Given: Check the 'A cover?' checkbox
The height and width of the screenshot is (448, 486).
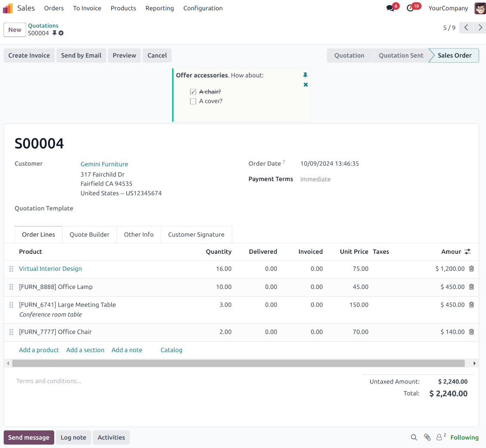Looking at the screenshot, I should click(x=193, y=101).
